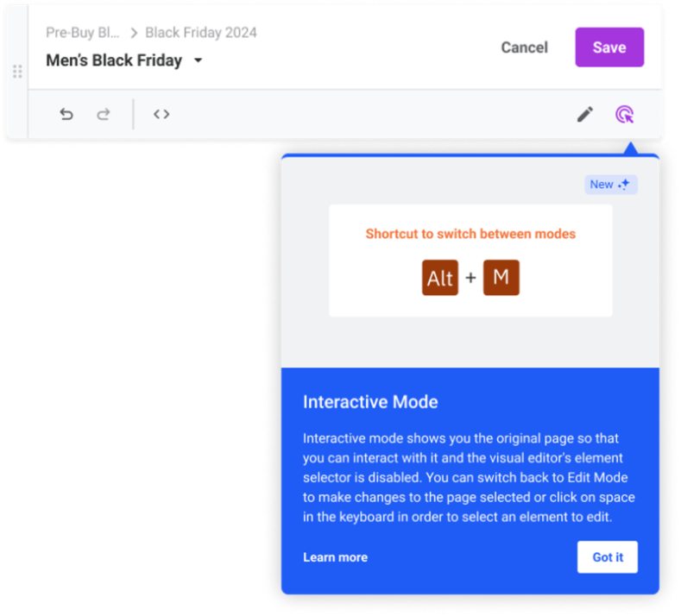This screenshot has height=616, width=681.
Task: Click the breadcrumb chevron separator
Action: pyautogui.click(x=134, y=33)
